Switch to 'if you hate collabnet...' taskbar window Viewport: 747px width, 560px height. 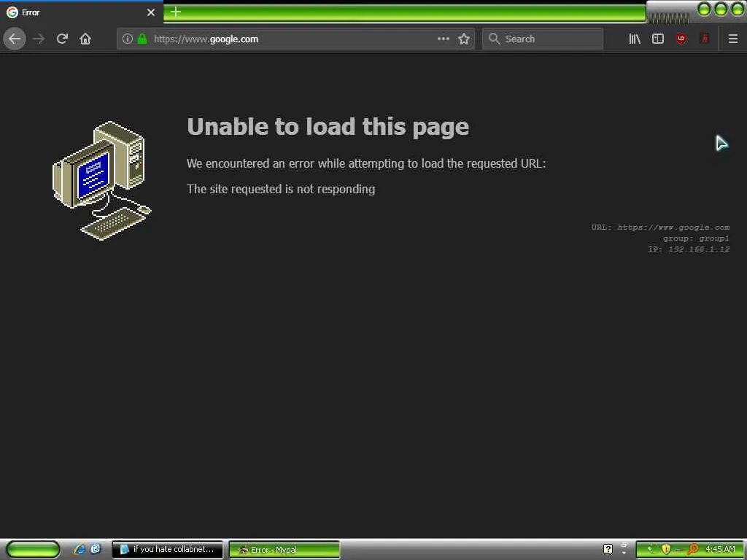(x=167, y=550)
